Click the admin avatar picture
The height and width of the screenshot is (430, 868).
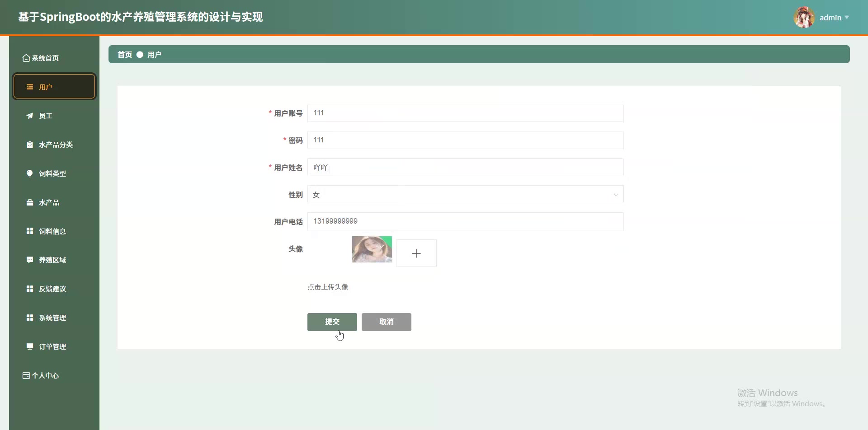click(804, 17)
